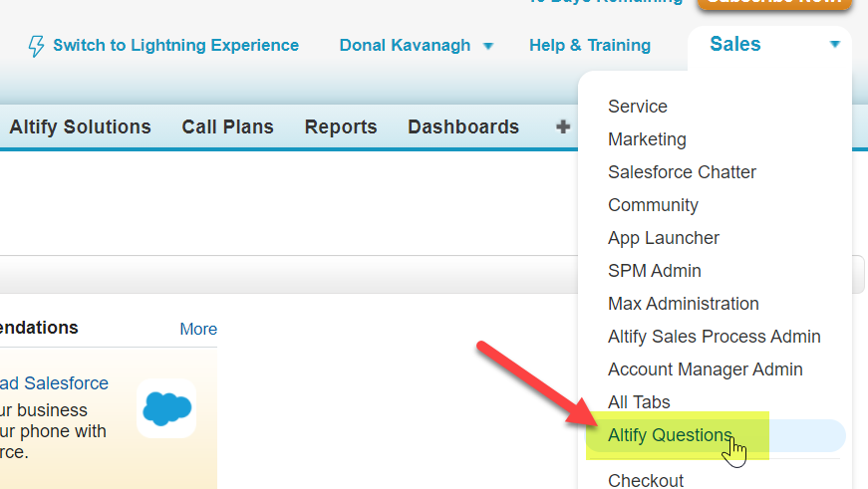Select Community from the app list
The height and width of the screenshot is (489, 868).
tap(653, 205)
